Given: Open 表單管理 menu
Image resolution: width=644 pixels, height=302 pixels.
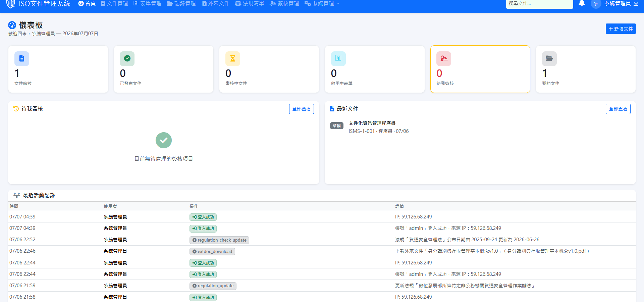Looking at the screenshot, I should 148,3.
